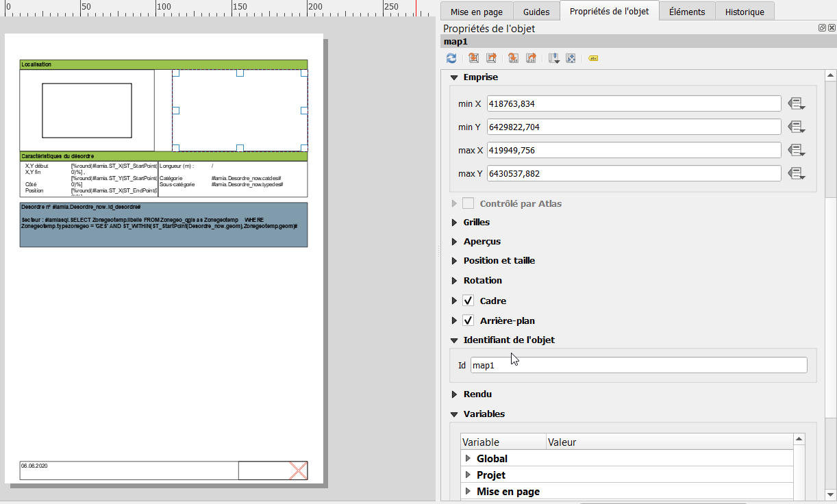Set map scale to match canvas scale
This screenshot has width=837, height=504.
513,59
